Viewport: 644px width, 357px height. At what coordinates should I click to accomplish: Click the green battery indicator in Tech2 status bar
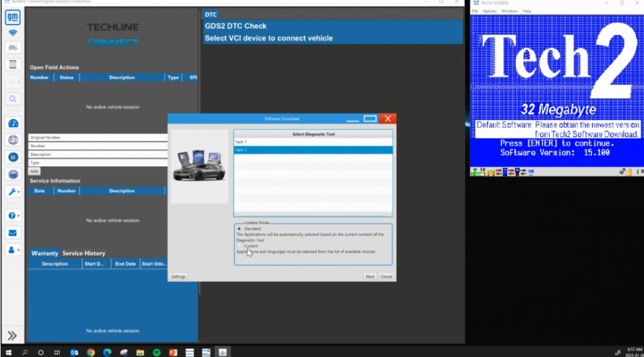click(x=479, y=172)
